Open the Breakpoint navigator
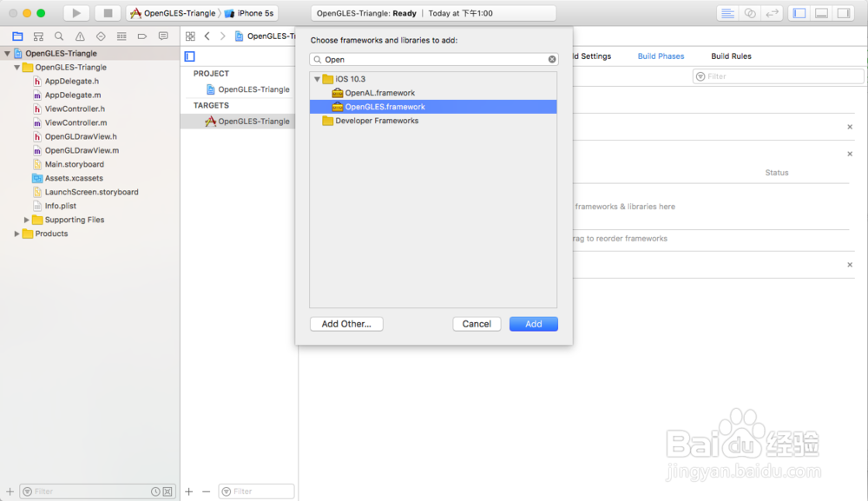Viewport: 868px width, 501px height. 142,36
